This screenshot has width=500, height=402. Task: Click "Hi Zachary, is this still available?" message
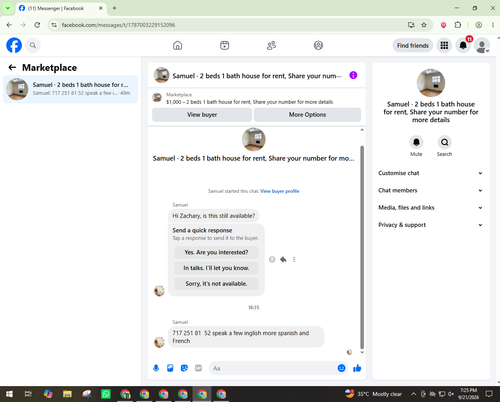click(214, 216)
